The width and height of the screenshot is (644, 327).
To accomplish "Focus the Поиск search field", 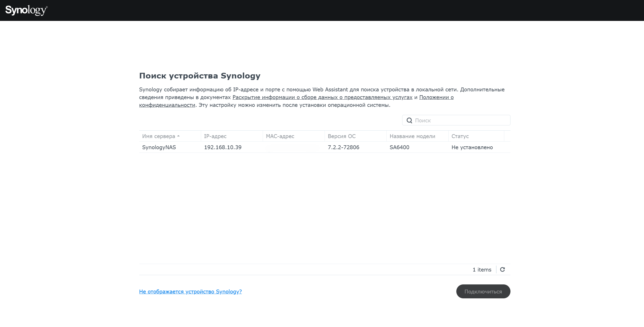I will point(456,120).
